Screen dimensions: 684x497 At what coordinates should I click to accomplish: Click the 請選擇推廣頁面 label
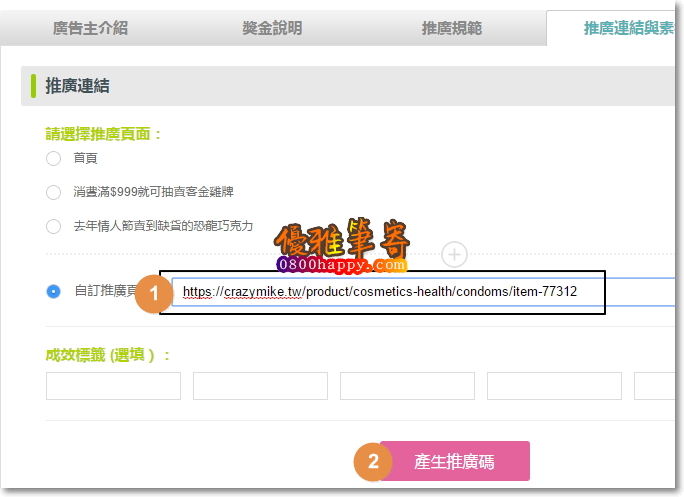tap(103, 134)
